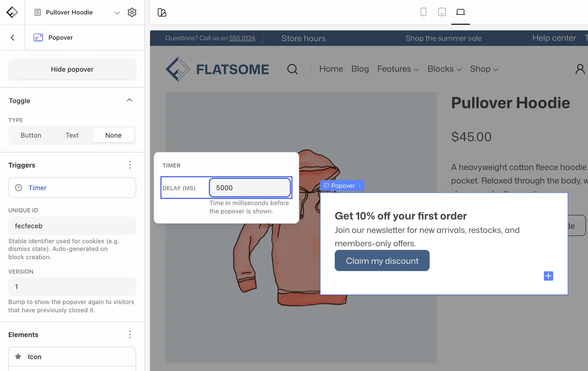Open the Elements options menu

(130, 334)
